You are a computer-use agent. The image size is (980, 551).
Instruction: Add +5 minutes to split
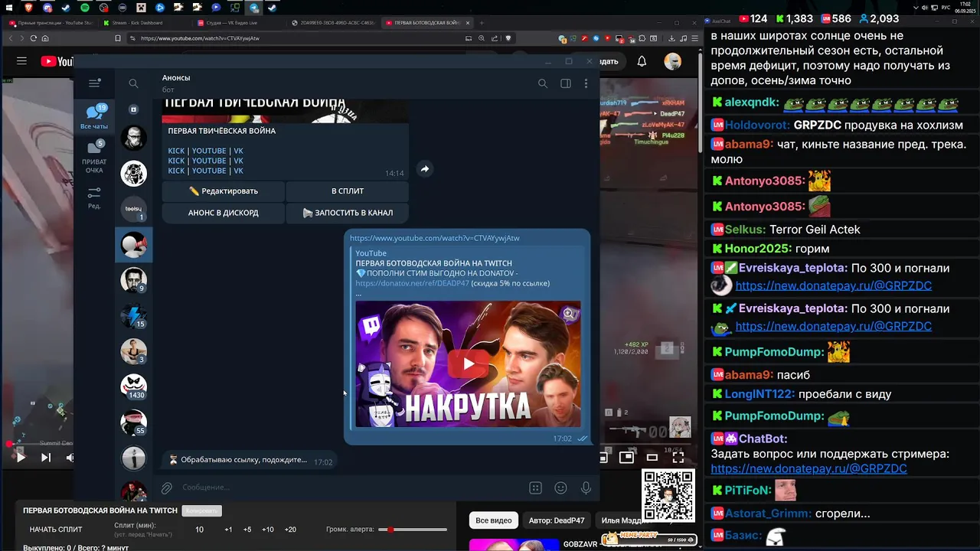point(247,530)
